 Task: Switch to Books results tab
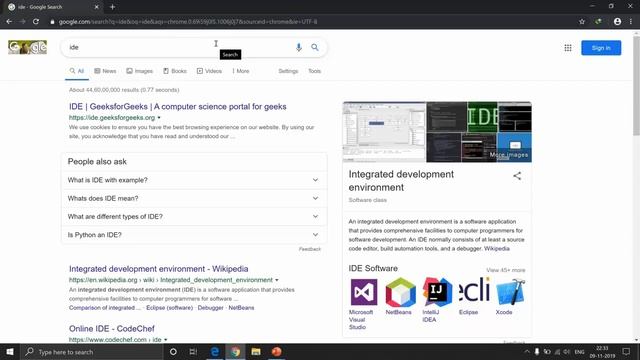point(175,71)
